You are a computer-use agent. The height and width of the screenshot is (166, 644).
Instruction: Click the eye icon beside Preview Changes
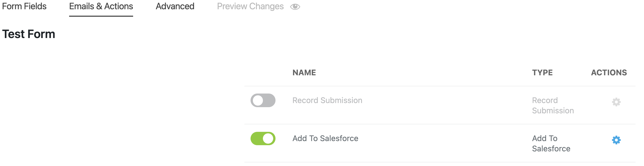295,7
